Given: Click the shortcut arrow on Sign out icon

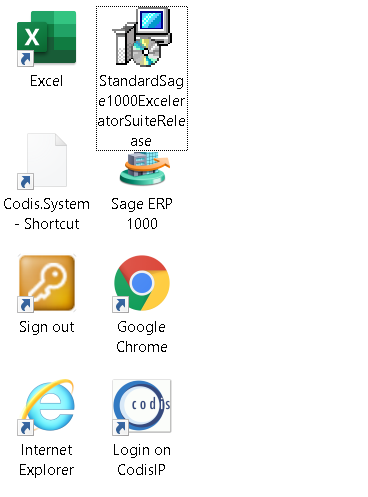Looking at the screenshot, I should tap(25, 305).
